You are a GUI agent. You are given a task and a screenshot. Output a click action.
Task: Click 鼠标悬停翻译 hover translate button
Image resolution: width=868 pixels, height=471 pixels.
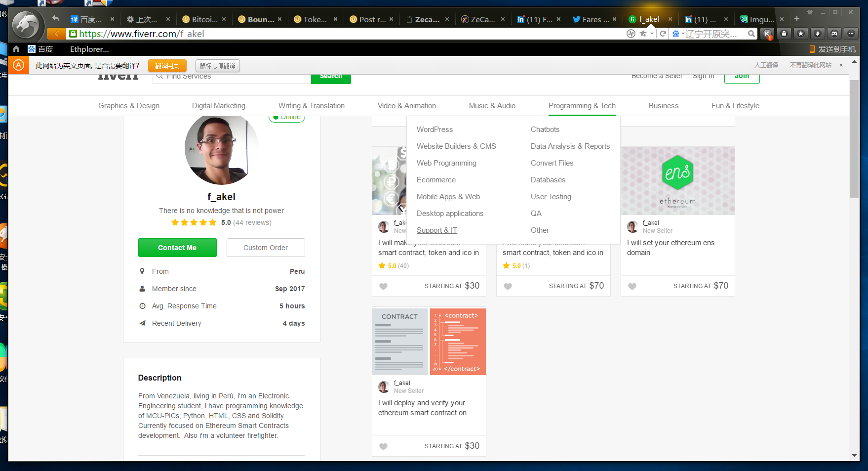tap(218, 66)
